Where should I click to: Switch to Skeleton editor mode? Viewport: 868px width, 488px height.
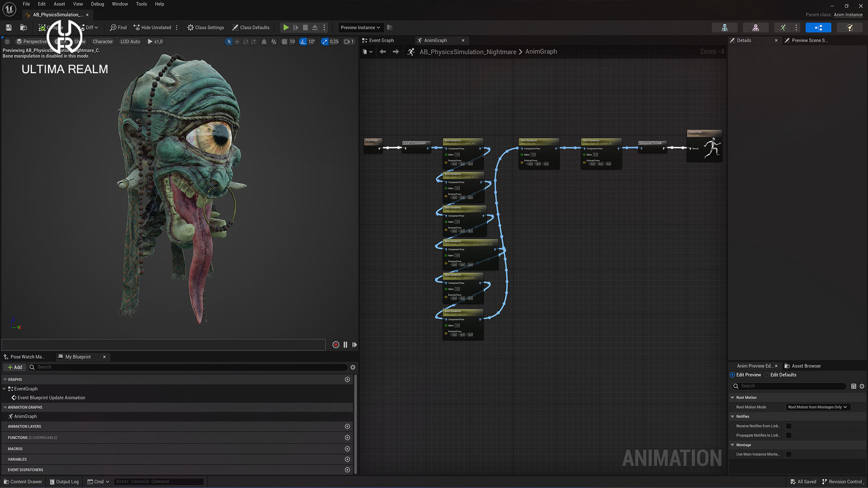(x=725, y=28)
